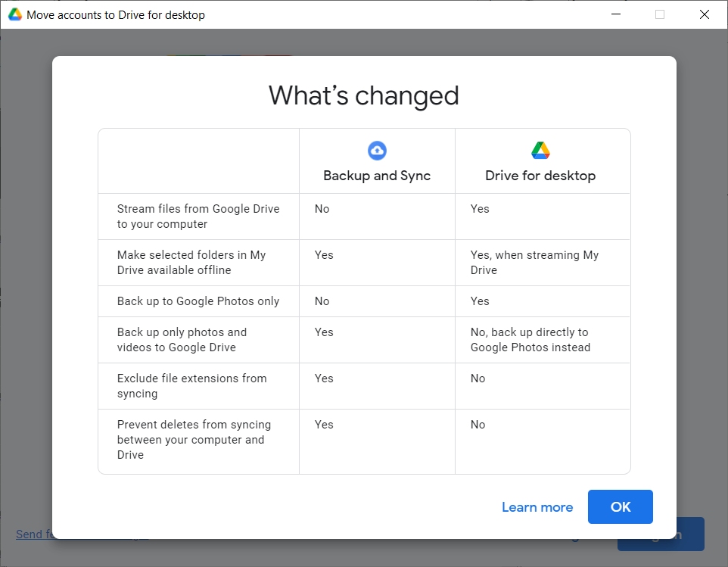
Task: Click the "Backup and Sync" column header text
Action: click(377, 176)
